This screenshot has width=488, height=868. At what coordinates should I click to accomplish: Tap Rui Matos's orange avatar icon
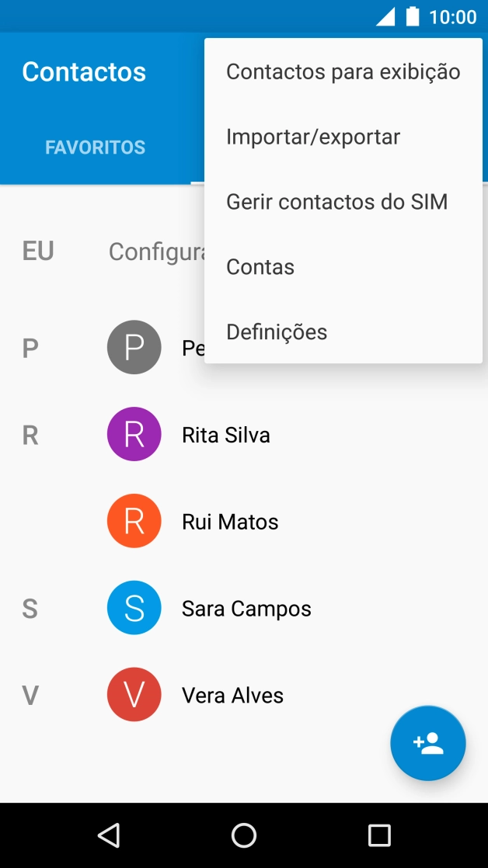(134, 520)
